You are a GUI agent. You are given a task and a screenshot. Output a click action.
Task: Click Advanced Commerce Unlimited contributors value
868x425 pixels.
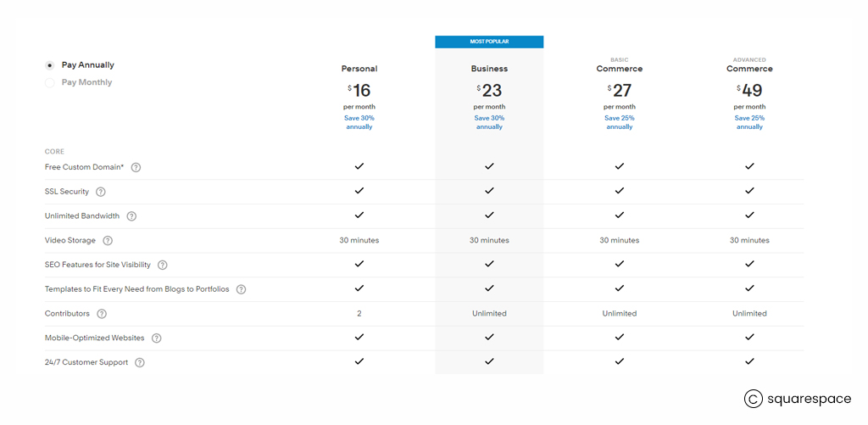click(749, 314)
